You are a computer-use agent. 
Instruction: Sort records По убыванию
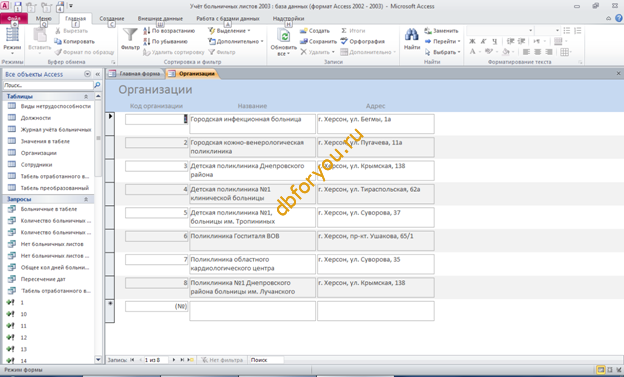(x=165, y=41)
